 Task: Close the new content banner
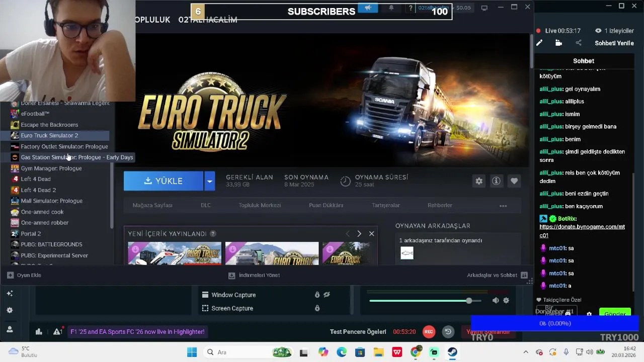point(371,234)
